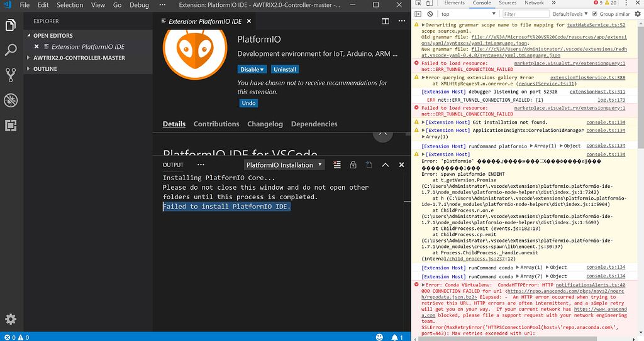This screenshot has height=341, width=644.
Task: Open the DevTools customize menu dots
Action: (626, 3)
